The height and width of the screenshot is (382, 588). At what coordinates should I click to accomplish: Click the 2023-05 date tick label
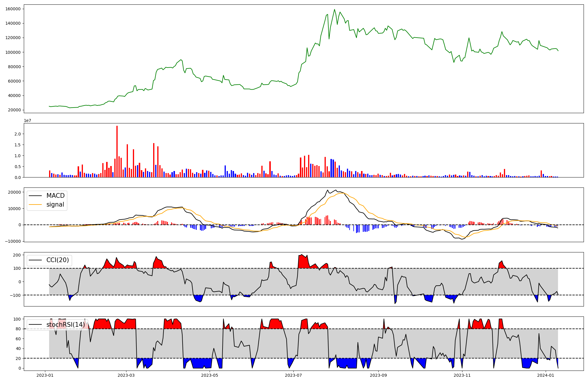pyautogui.click(x=210, y=375)
